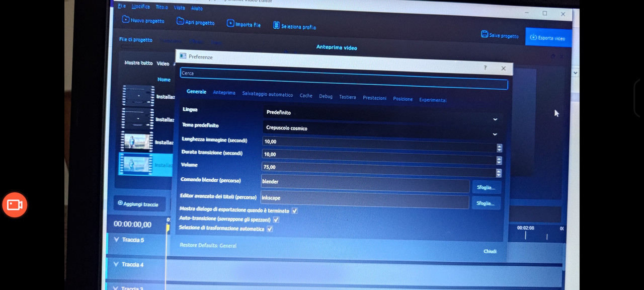Open the Debug preferences tab
Image resolution: width=644 pixels, height=290 pixels.
click(326, 96)
